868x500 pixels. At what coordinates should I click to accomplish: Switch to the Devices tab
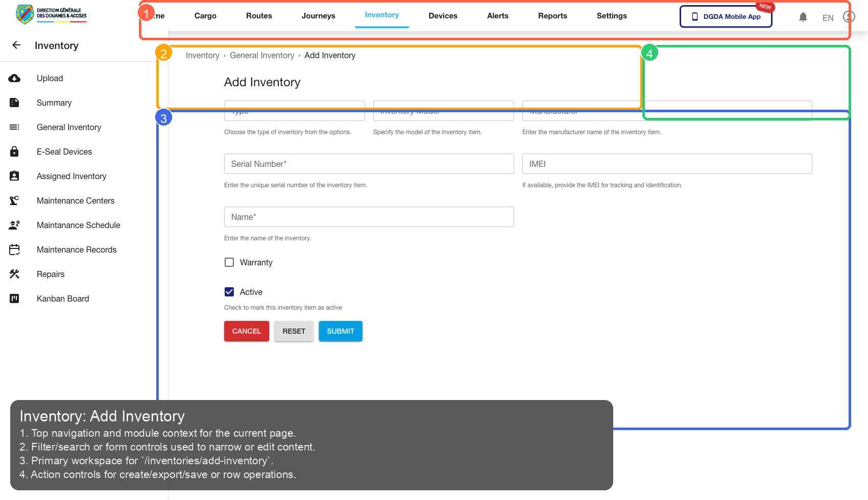coord(443,16)
